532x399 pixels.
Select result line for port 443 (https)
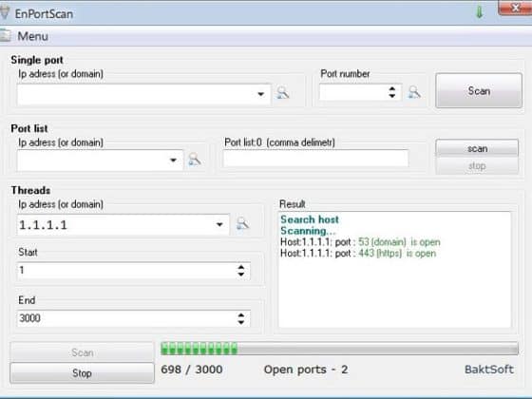pos(358,253)
